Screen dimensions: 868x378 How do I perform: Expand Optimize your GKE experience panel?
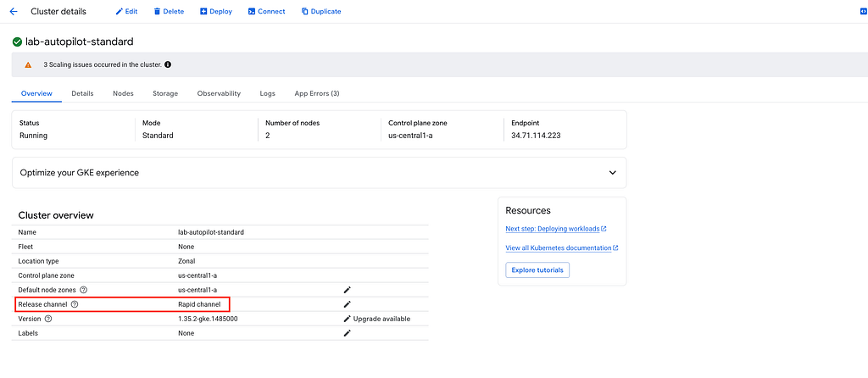pyautogui.click(x=612, y=173)
